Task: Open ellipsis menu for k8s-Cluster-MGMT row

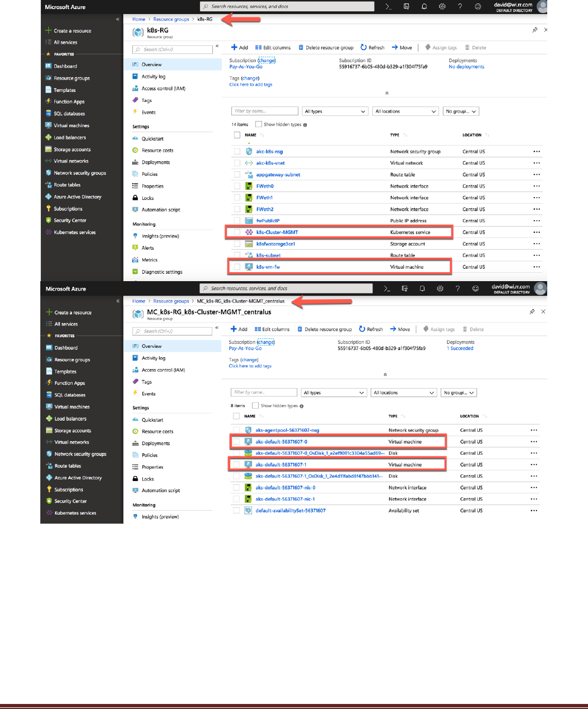Action: 536,232
